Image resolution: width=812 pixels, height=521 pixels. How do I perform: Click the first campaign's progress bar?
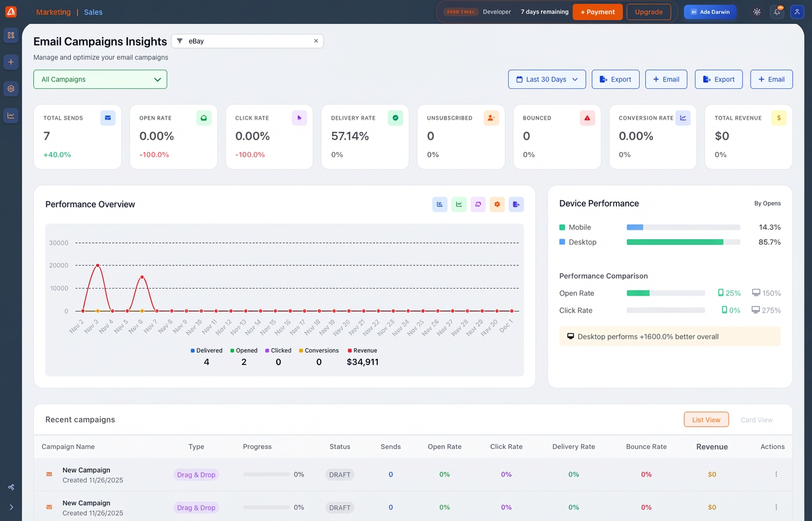coord(266,475)
